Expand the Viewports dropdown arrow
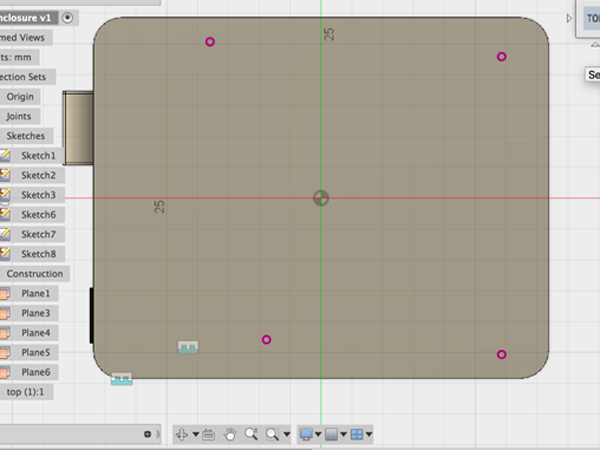 tap(369, 434)
